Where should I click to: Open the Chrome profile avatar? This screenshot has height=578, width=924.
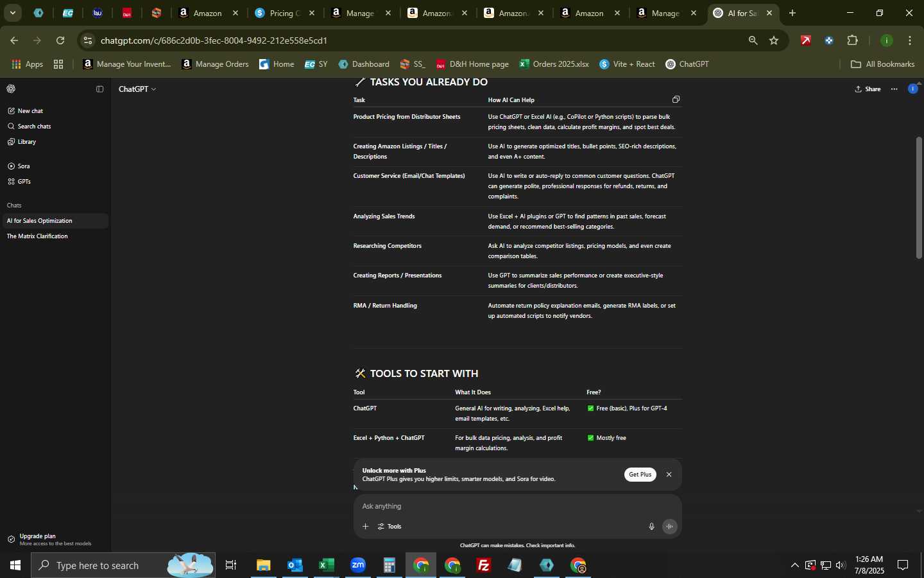point(887,40)
